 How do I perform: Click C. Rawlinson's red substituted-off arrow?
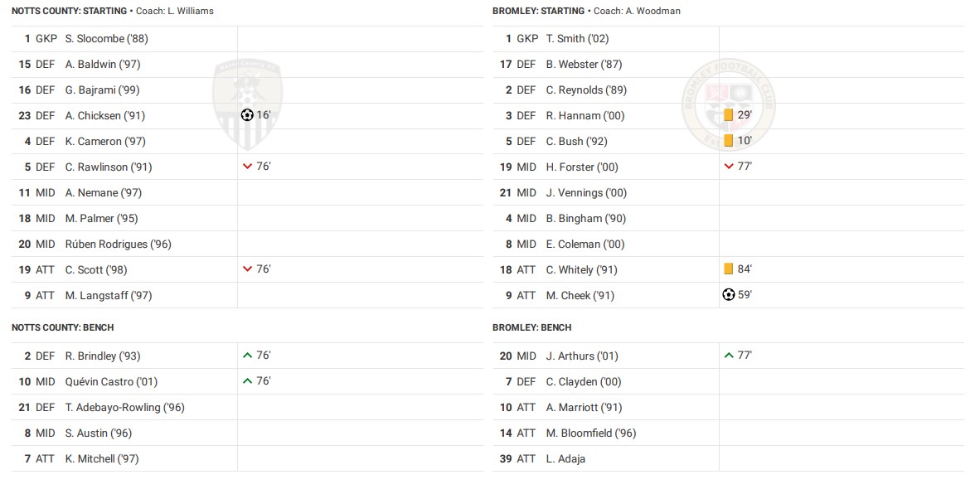[247, 167]
